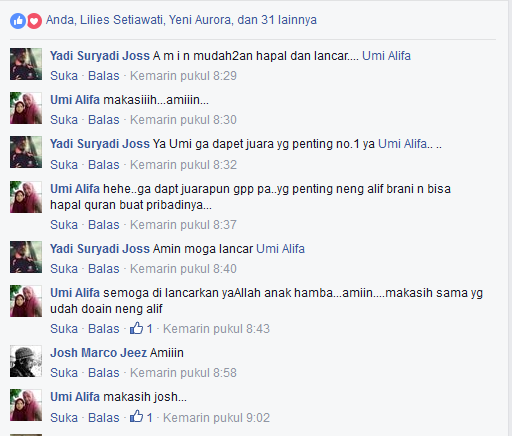This screenshot has width=512, height=436.
Task: Open Yadi Suryadi Joss name on 8:40 comment
Action: click(100, 249)
